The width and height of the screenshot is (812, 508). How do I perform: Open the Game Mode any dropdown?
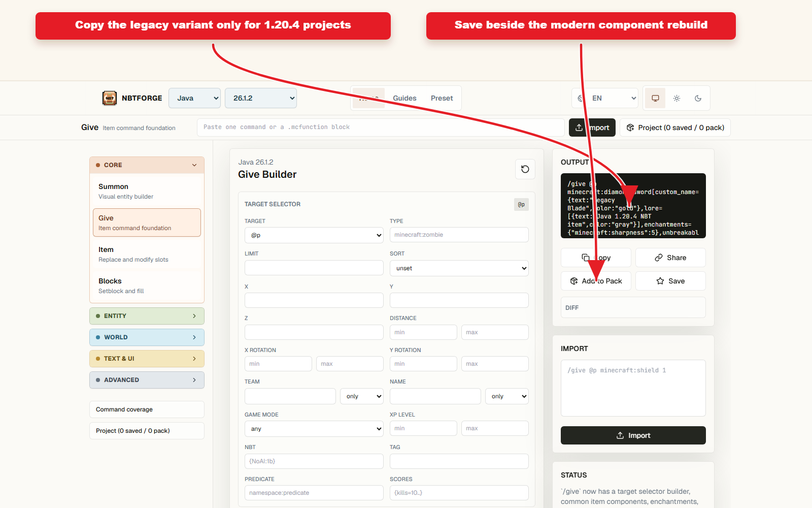point(314,429)
